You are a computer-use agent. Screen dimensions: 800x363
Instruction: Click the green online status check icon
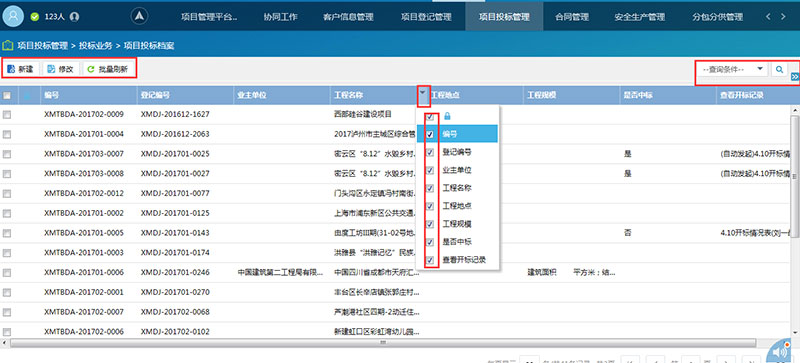click(35, 17)
